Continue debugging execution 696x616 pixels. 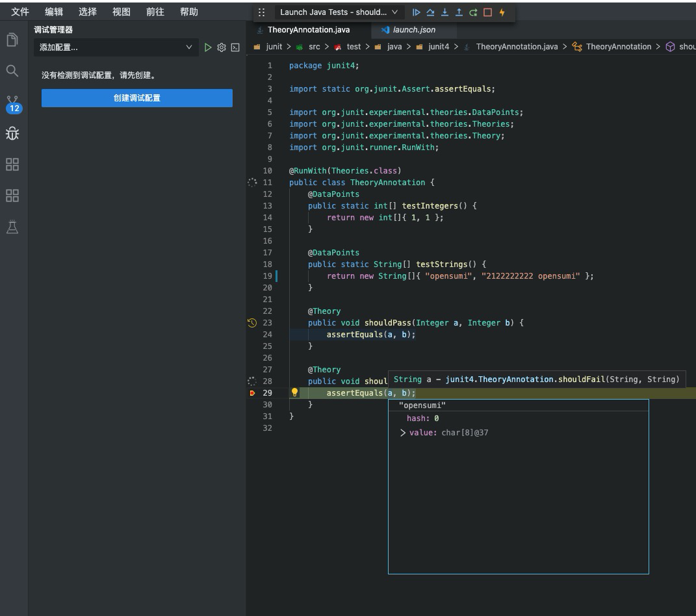click(416, 12)
